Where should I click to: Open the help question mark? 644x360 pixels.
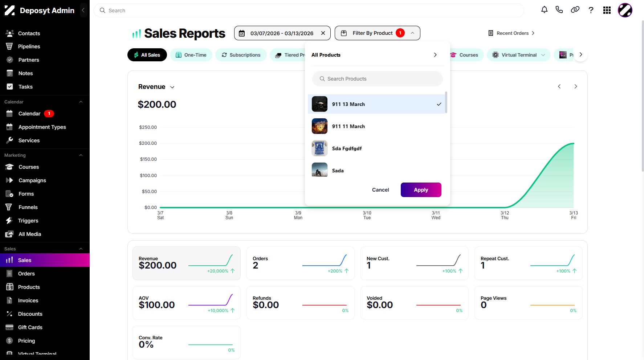tap(591, 10)
